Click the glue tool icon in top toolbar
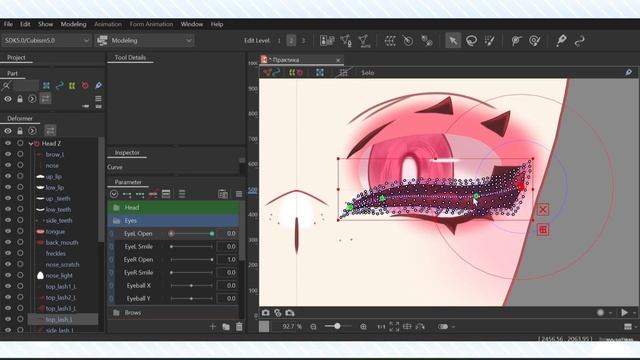The height and width of the screenshot is (360, 640). coord(427,40)
